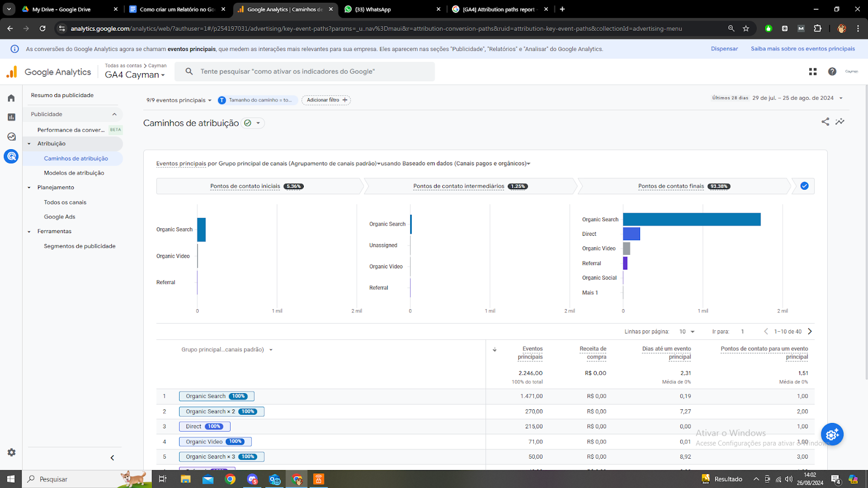Click the green report status checkmark
Screen dimensions: 868x488
pyautogui.click(x=248, y=123)
